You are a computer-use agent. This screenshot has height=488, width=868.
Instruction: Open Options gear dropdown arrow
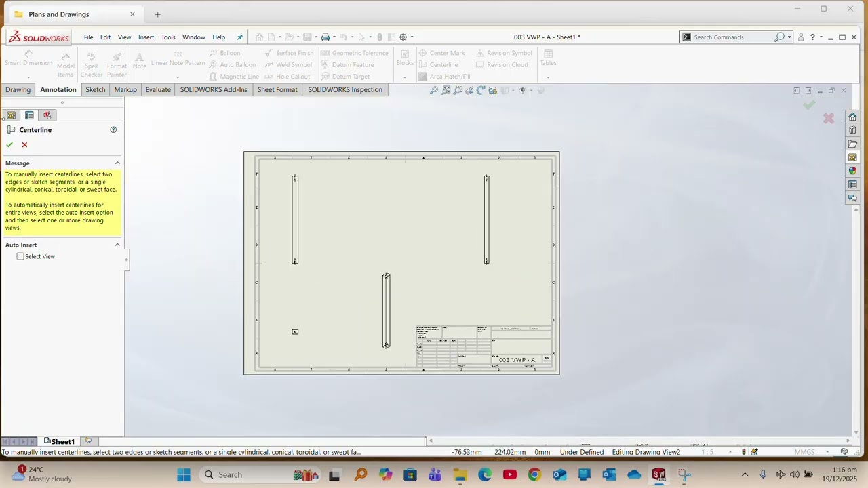[412, 37]
